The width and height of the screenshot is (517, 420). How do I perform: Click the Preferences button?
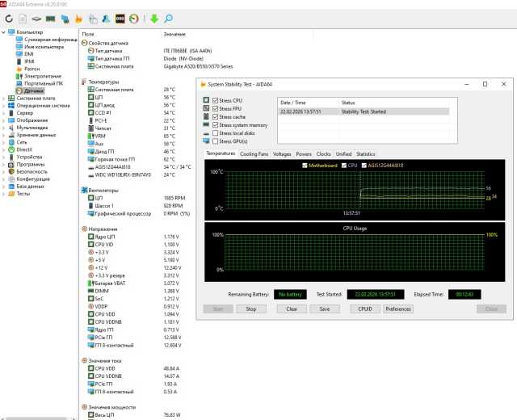coord(398,309)
